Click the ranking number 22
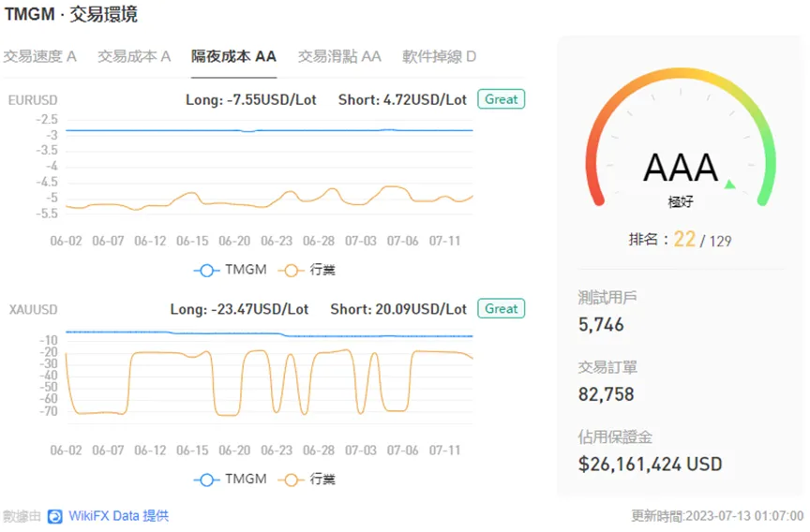Screen dimensions: 810x532 pyautogui.click(x=684, y=240)
